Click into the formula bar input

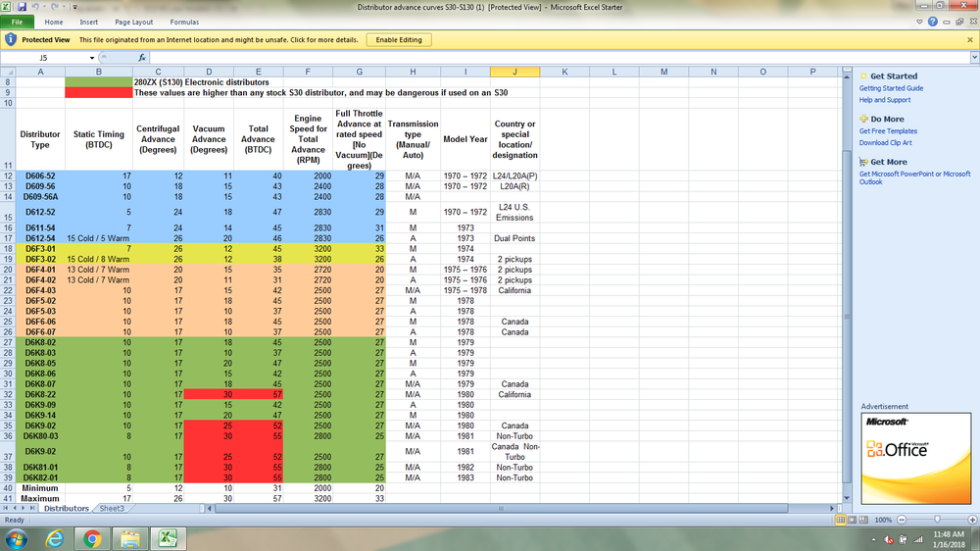560,58
